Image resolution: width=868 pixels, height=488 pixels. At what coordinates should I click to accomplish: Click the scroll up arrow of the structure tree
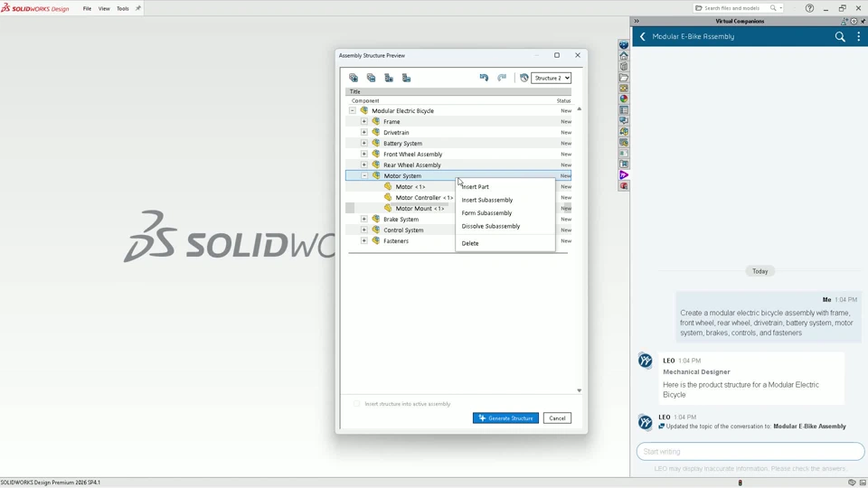[x=579, y=109]
